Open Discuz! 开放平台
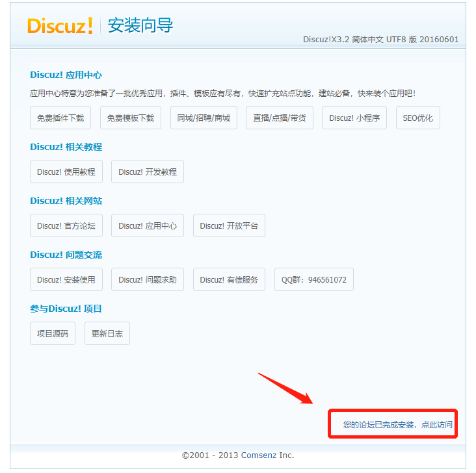This screenshot has height=473, width=476. (x=229, y=225)
